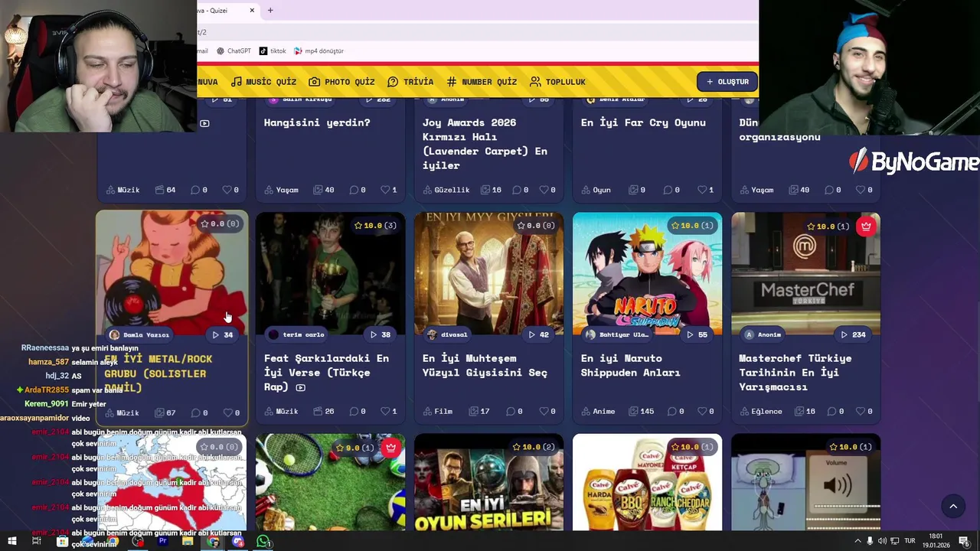Open the Windows Start menu
The width and height of the screenshot is (980, 551).
[x=11, y=541]
